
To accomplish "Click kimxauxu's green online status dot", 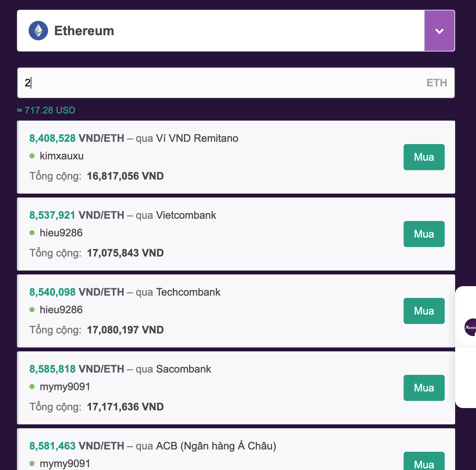I will (x=32, y=156).
